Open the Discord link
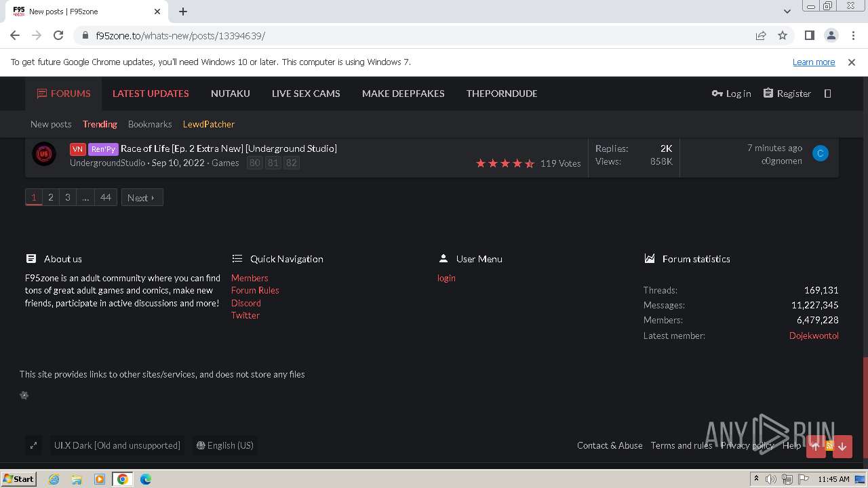Viewport: 868px width, 488px height. click(246, 303)
